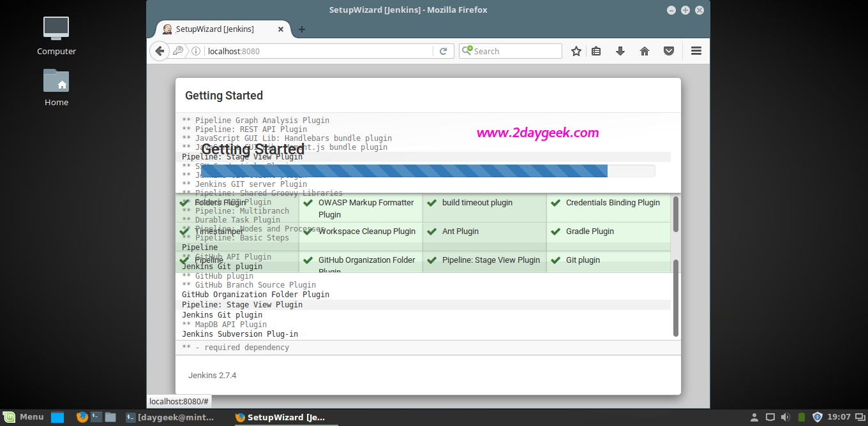The image size is (868, 426).
Task: Open the Firefox hamburger menu
Action: 696,51
